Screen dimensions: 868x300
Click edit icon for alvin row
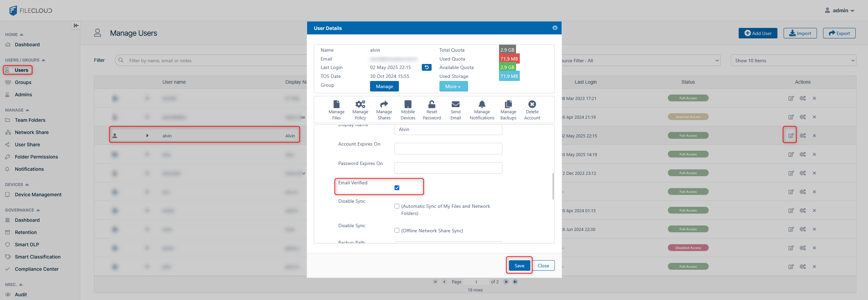click(x=791, y=136)
